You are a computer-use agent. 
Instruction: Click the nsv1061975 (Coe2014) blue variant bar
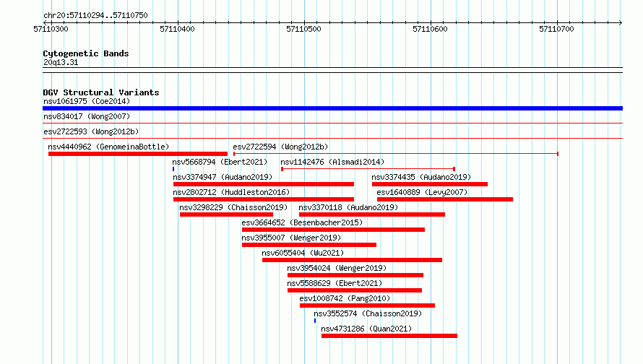click(x=332, y=108)
